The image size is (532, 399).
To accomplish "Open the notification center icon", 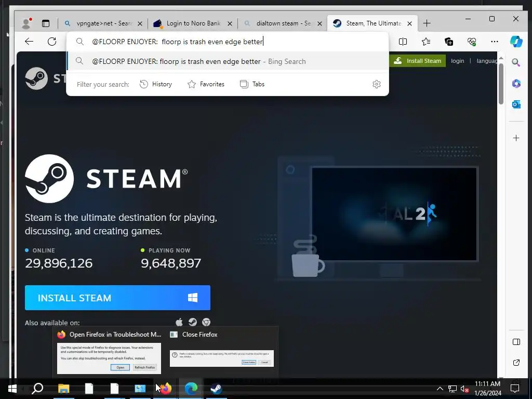I will pos(515,389).
